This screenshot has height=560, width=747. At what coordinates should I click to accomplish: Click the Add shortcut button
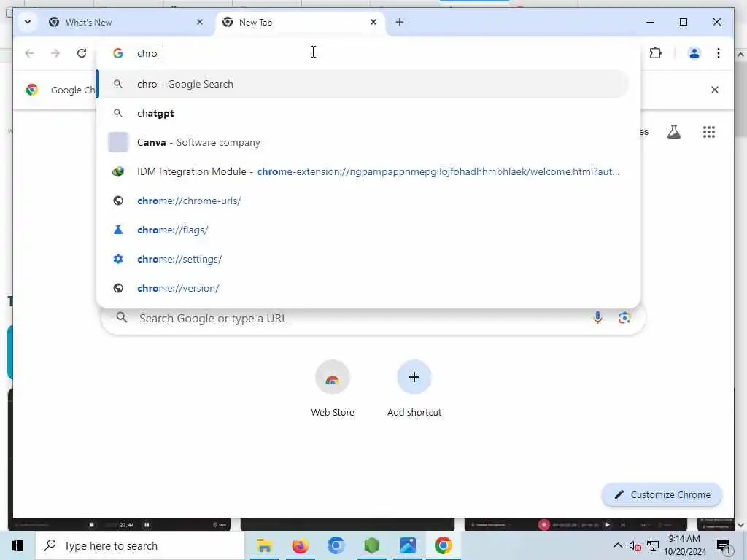pos(414,389)
